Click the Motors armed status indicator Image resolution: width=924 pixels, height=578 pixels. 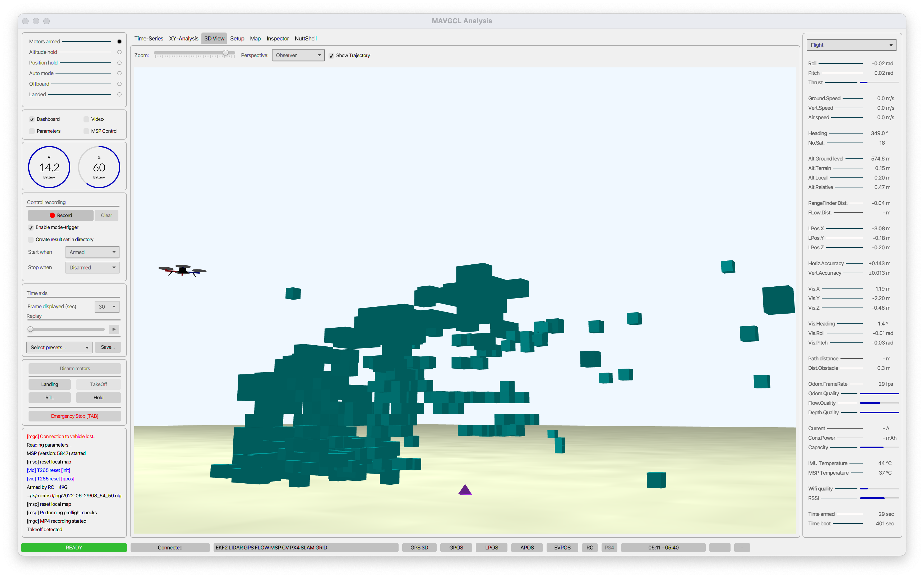pyautogui.click(x=119, y=41)
